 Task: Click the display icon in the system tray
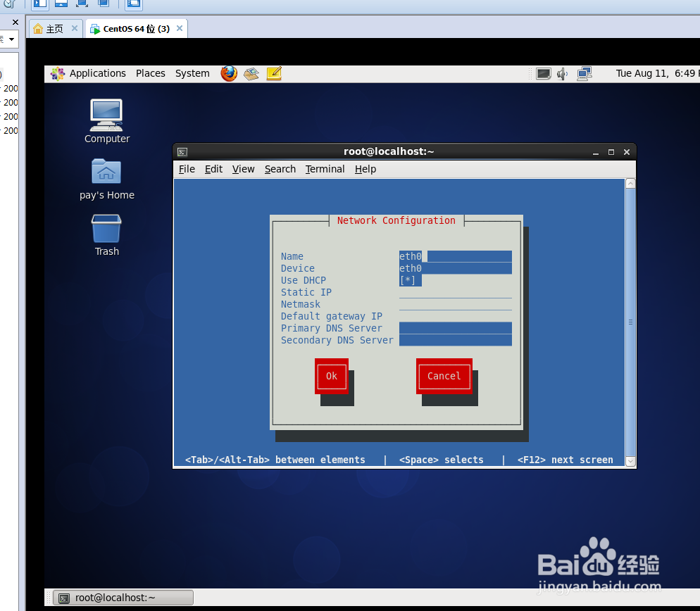(544, 73)
